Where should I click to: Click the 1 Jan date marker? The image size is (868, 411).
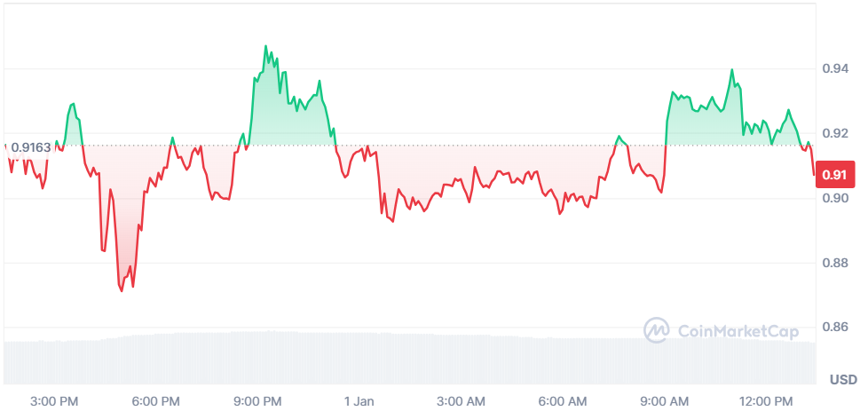click(x=359, y=401)
